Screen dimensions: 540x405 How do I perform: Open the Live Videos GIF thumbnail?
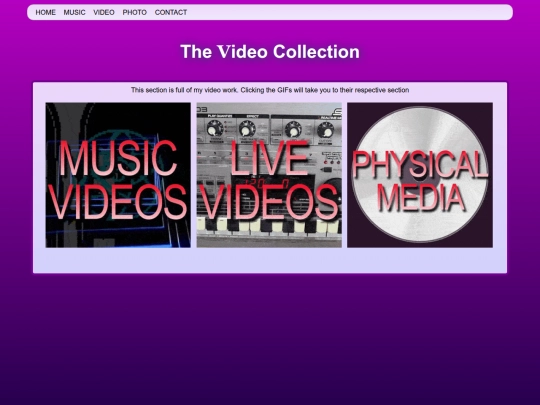[x=269, y=175]
